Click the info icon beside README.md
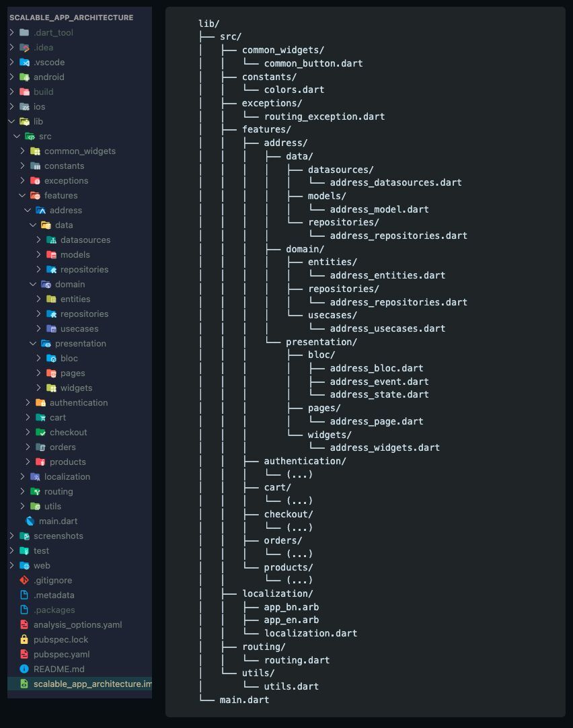The image size is (573, 728). click(x=24, y=669)
